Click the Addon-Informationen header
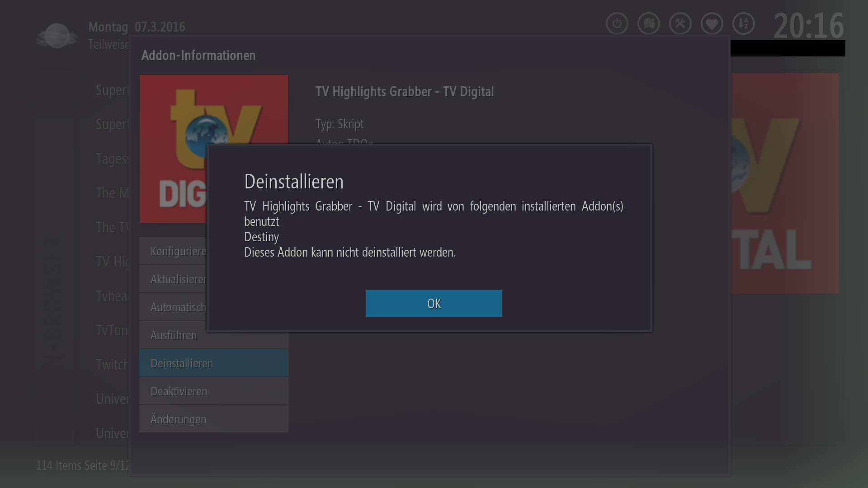 coord(198,56)
